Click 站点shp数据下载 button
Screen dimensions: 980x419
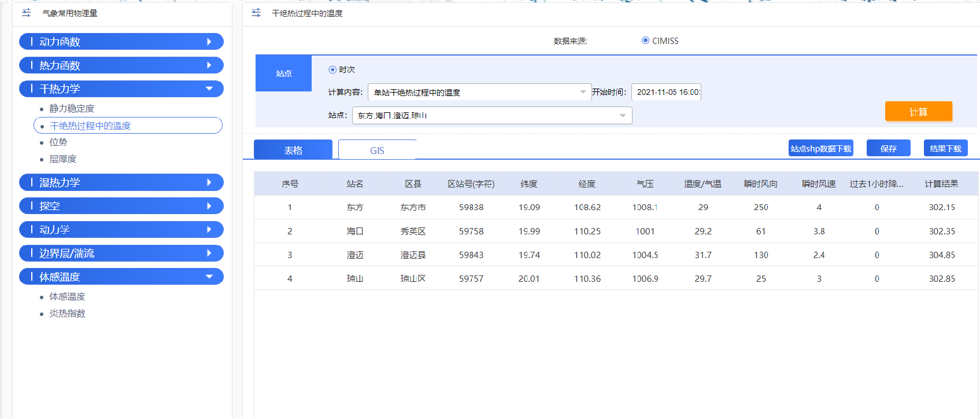click(821, 148)
